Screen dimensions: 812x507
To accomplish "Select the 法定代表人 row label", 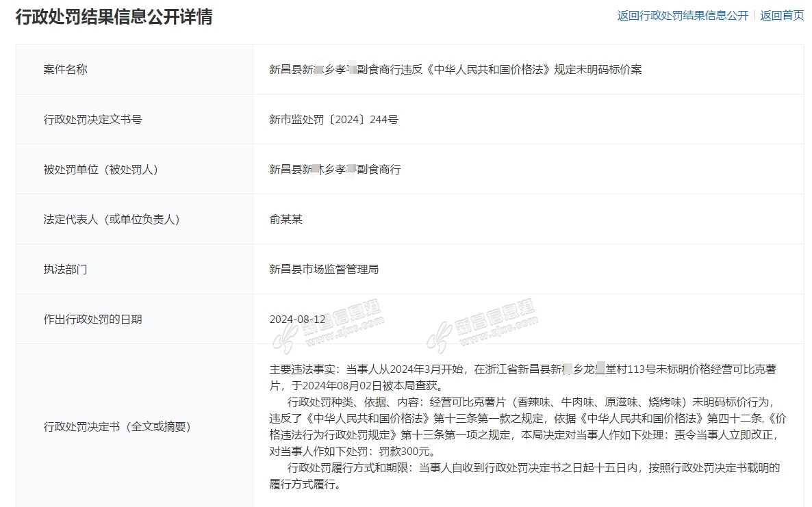I will click(111, 219).
